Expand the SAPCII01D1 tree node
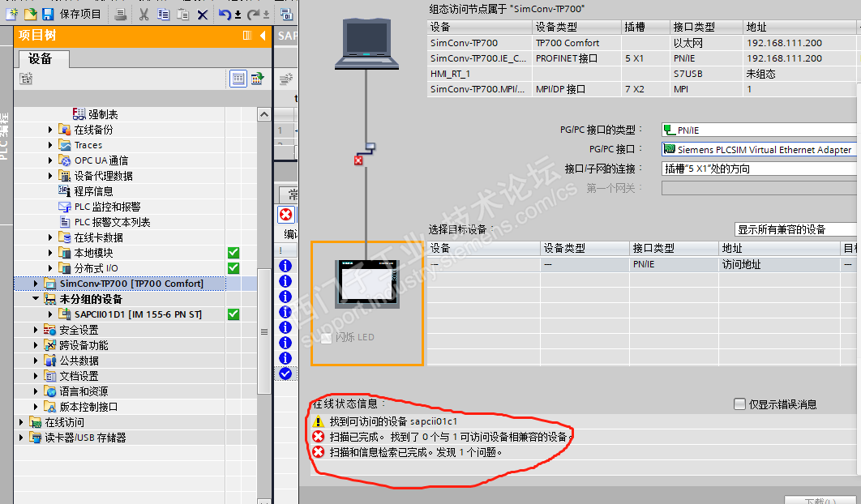The image size is (861, 504). [x=50, y=314]
